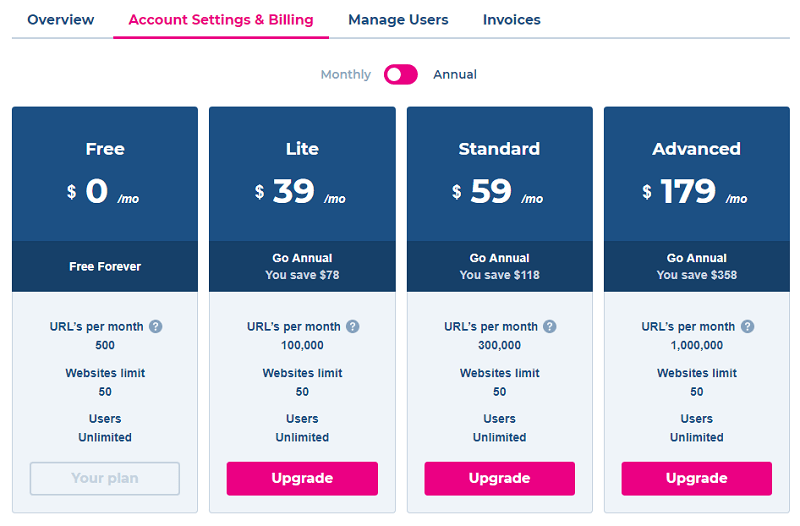Upgrade to the Advanced plan
The height and width of the screenshot is (526, 800).
pos(696,478)
